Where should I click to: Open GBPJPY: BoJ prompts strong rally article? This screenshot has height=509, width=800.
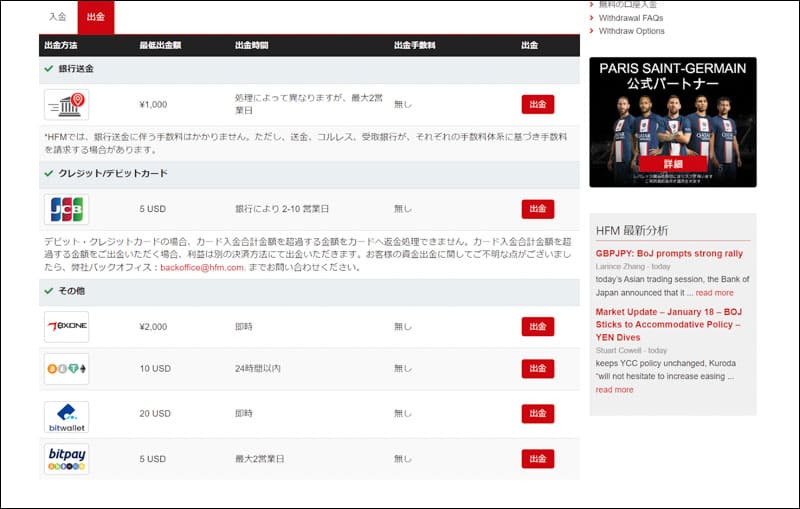[669, 254]
